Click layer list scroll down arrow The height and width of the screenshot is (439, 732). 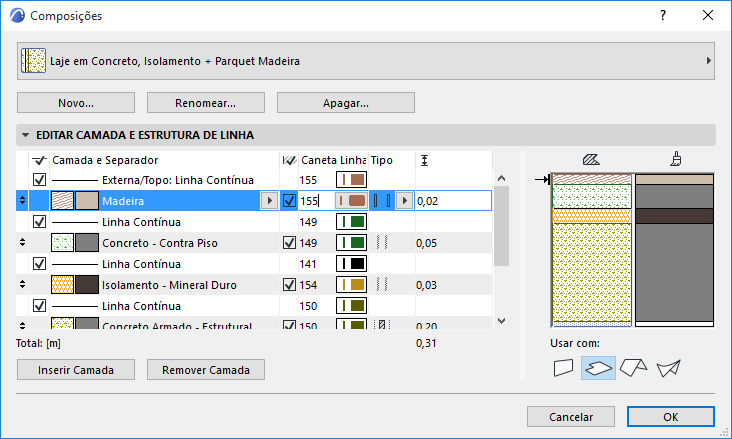click(501, 321)
